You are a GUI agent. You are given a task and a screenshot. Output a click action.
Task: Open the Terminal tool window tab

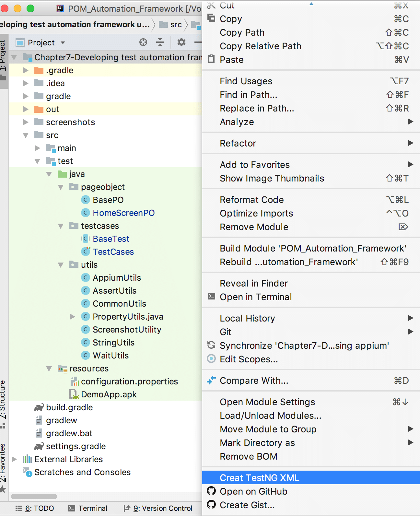click(x=88, y=508)
